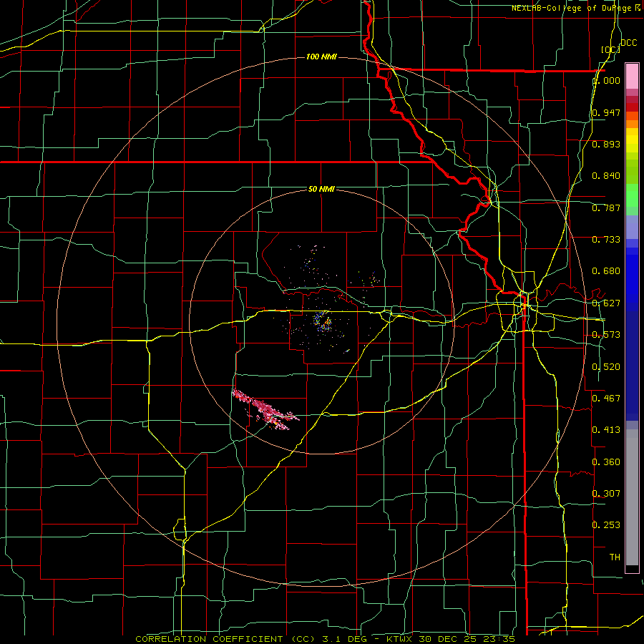The height and width of the screenshot is (644, 644).
Task: Click the 0.787 color scale value
Action: (606, 208)
